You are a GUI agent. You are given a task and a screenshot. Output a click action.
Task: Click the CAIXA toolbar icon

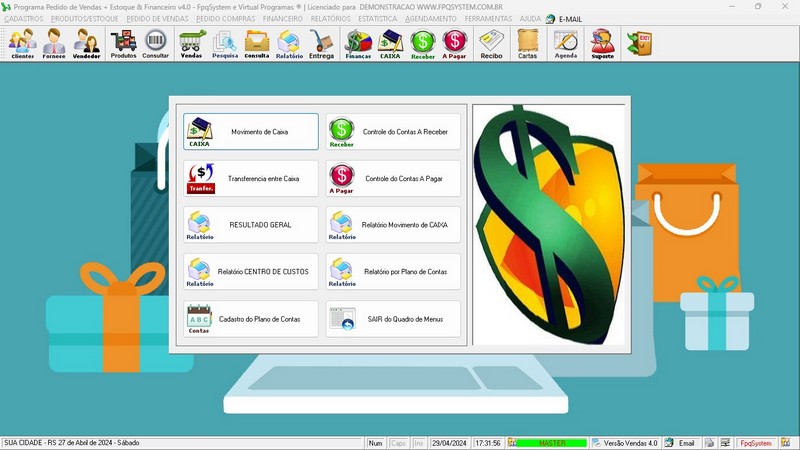[x=390, y=44]
